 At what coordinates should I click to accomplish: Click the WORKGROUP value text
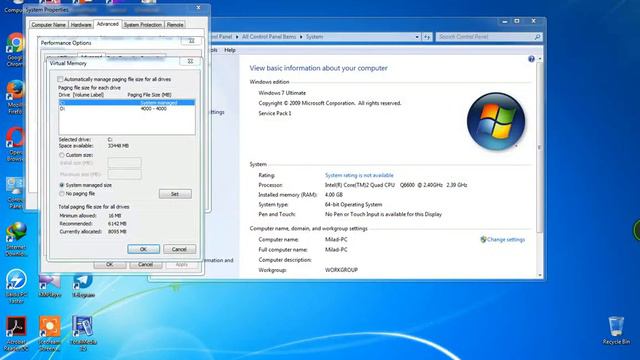[x=341, y=270]
